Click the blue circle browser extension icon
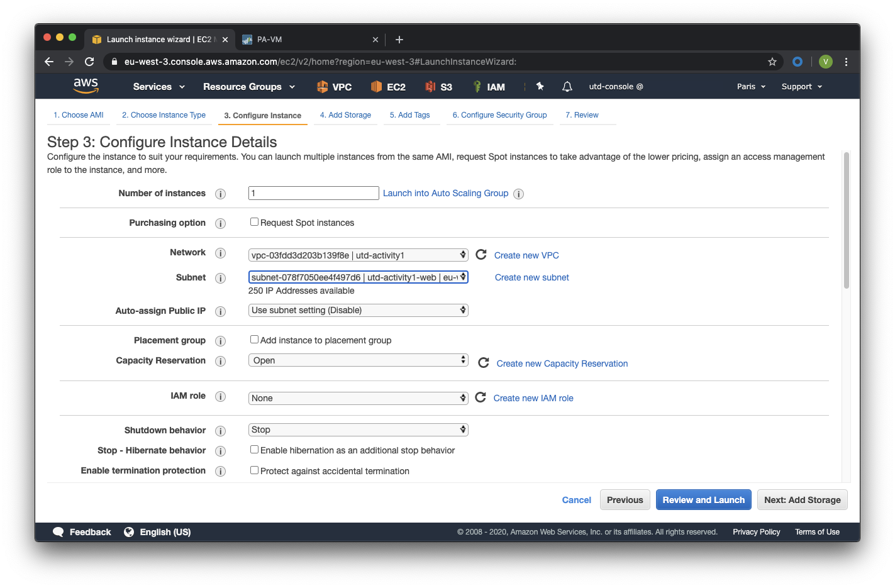 [x=798, y=62]
